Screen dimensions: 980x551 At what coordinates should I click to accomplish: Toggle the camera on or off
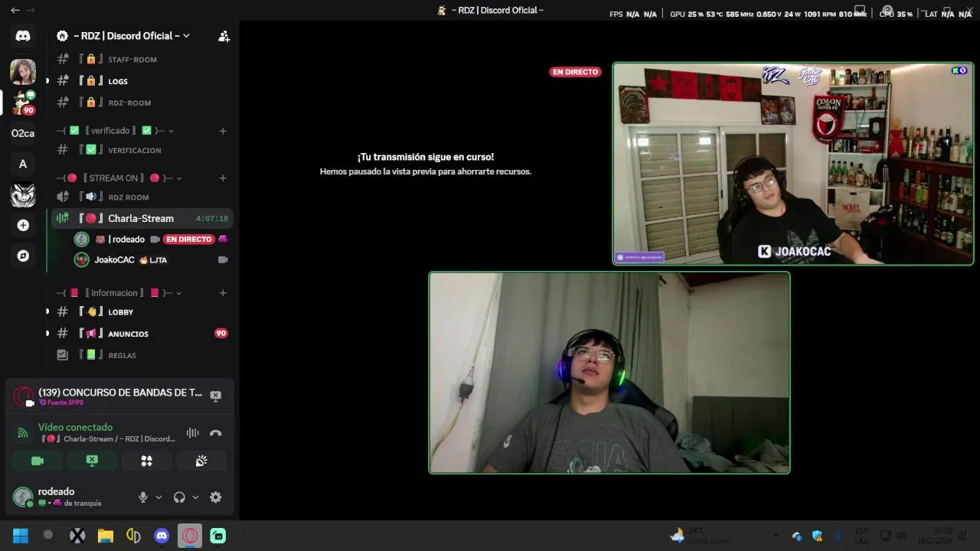(38, 461)
